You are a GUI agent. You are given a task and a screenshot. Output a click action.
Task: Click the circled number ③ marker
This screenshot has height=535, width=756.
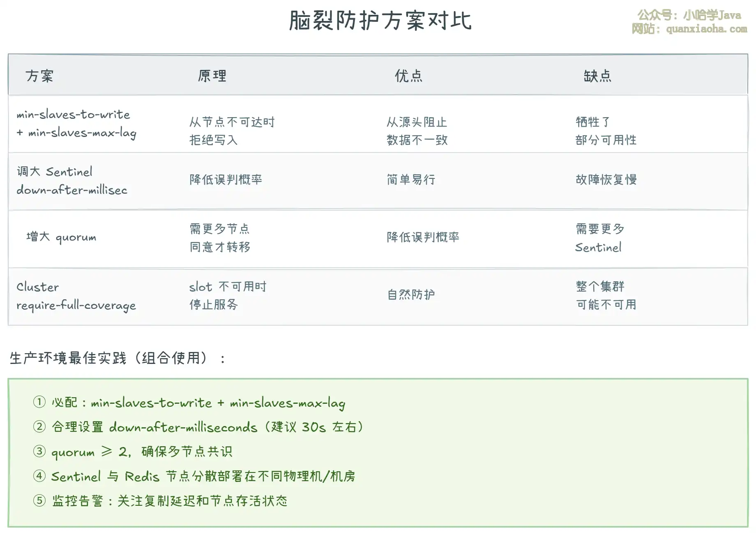(39, 451)
